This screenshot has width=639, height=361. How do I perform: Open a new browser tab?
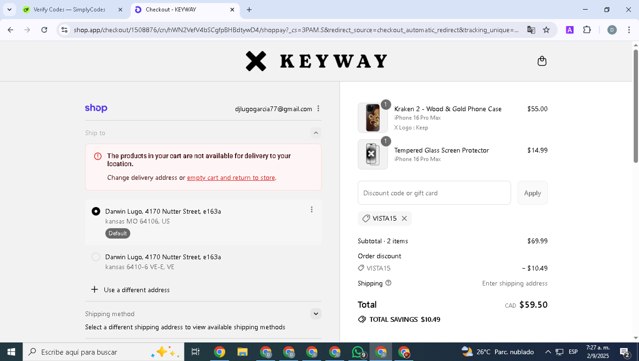coord(249,9)
